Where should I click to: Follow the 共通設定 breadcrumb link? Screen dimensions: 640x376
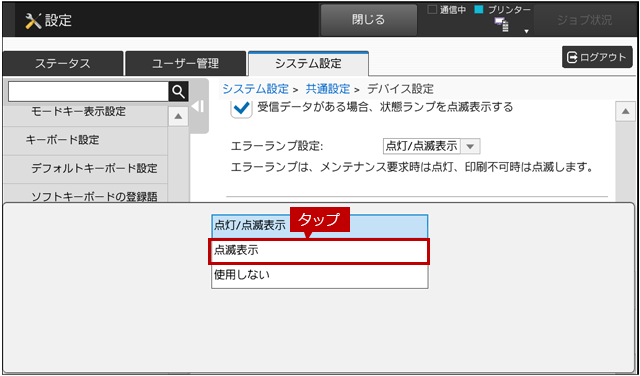tap(328, 89)
